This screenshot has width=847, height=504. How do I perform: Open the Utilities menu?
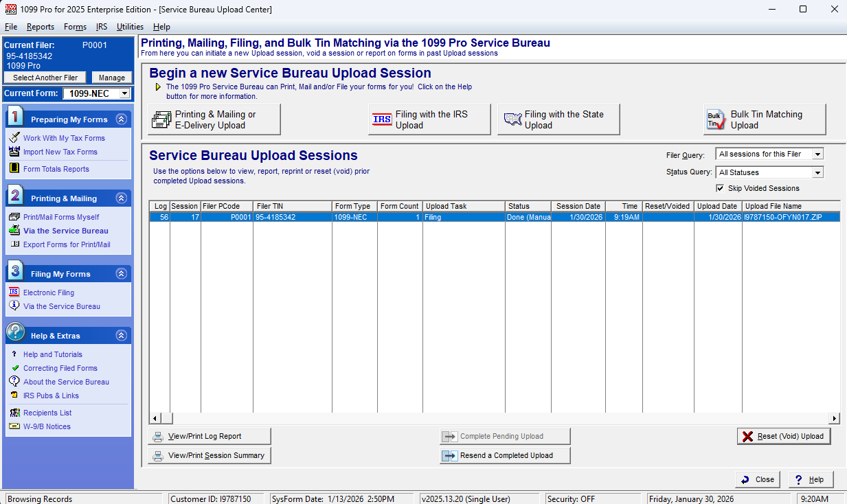(130, 27)
